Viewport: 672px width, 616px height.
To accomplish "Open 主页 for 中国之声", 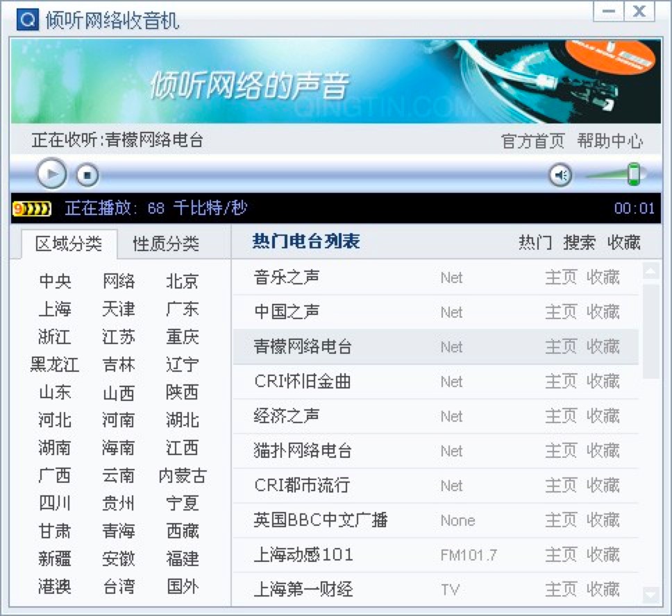I will click(561, 312).
